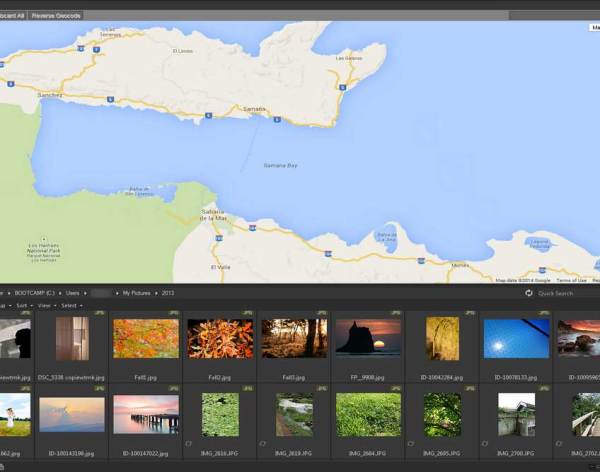Select the ID-10042284.jpg yellow thumbnail
Image resolution: width=600 pixels, height=472 pixels.
[x=442, y=338]
